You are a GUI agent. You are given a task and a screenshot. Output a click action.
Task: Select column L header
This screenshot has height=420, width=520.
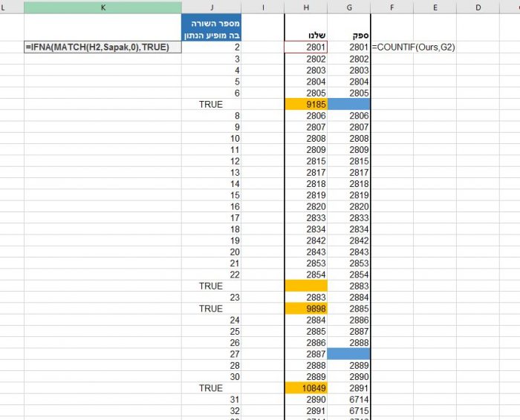(12, 7)
